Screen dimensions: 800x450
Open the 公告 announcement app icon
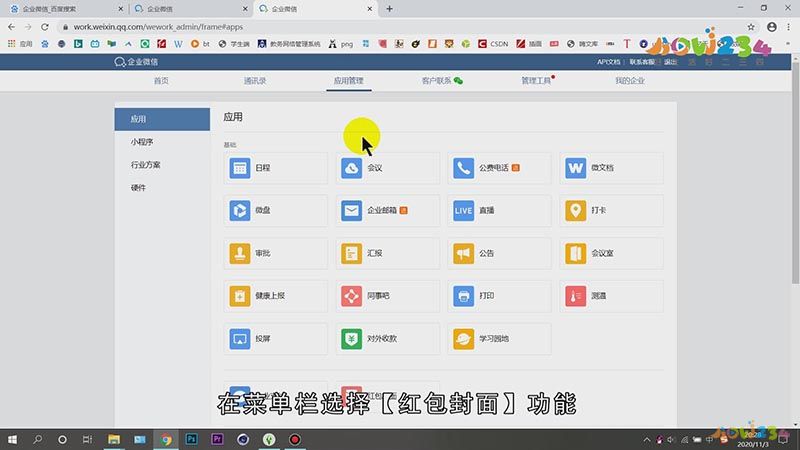click(463, 253)
